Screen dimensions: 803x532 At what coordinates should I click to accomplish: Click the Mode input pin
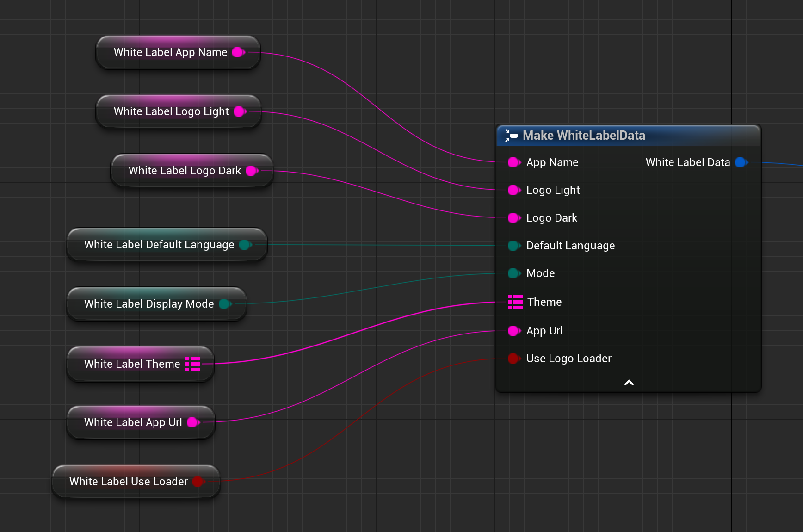click(513, 273)
